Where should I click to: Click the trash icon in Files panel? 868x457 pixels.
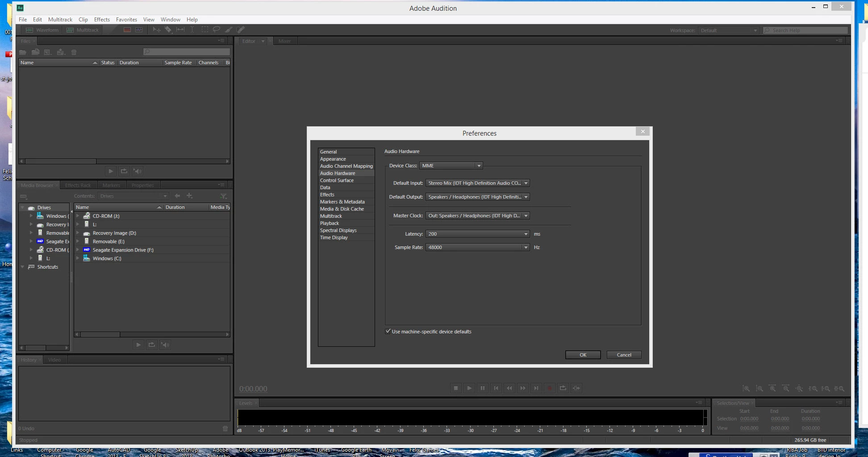coord(74,52)
